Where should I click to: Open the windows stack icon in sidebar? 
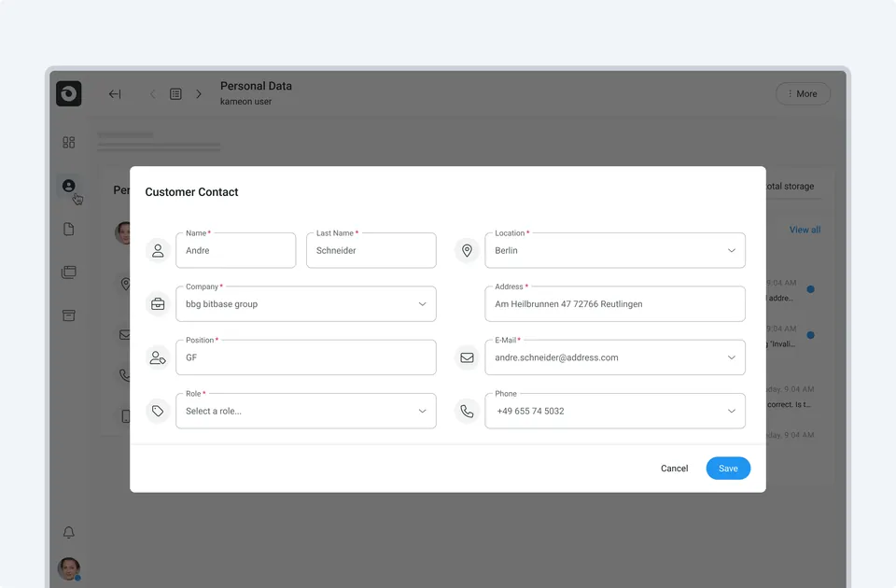click(x=68, y=272)
